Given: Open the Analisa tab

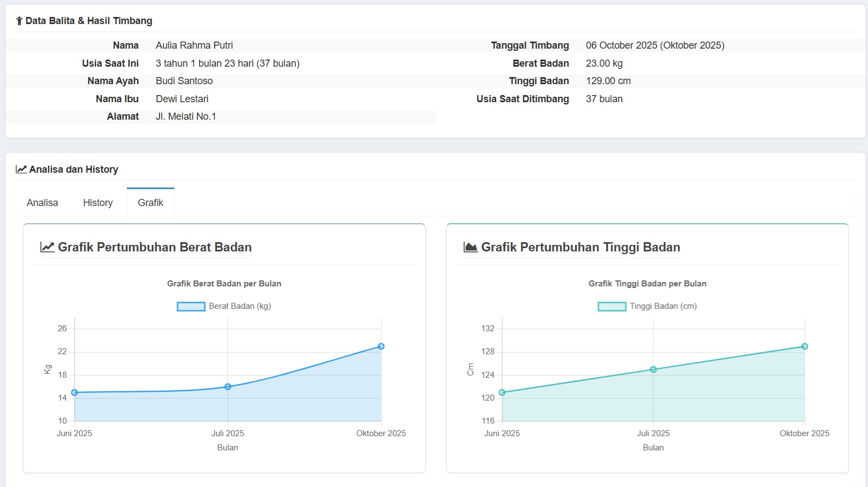Looking at the screenshot, I should [x=42, y=203].
